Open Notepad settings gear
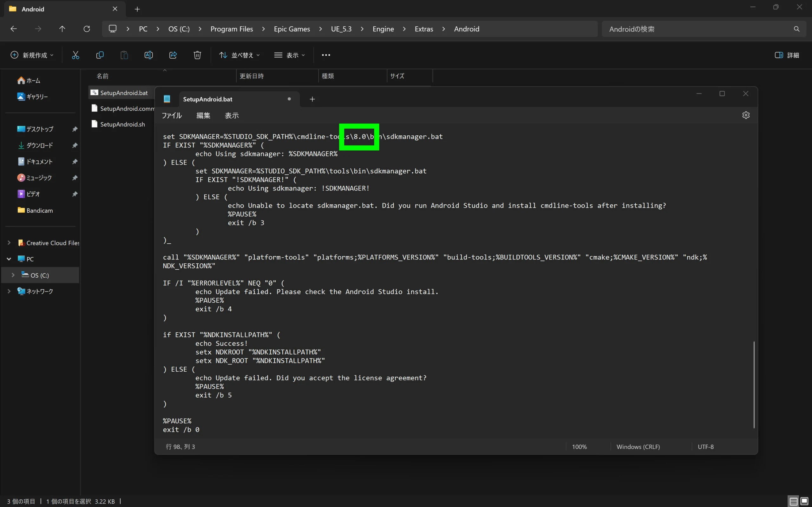 [x=746, y=115]
